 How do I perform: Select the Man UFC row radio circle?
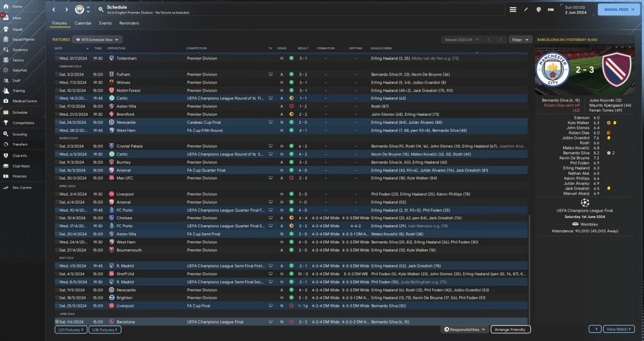click(57, 178)
